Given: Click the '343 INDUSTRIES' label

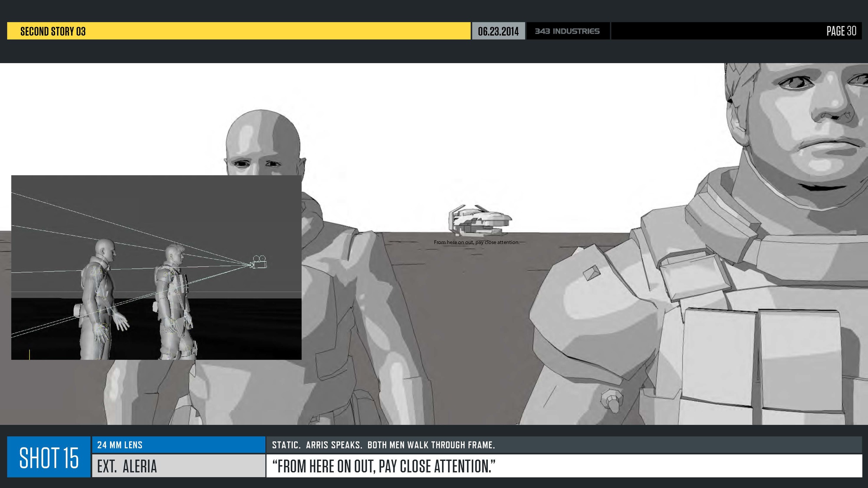Looking at the screenshot, I should tap(567, 31).
